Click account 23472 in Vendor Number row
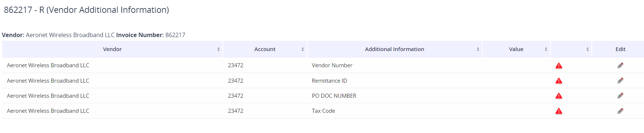The image size is (644, 133). [x=236, y=65]
